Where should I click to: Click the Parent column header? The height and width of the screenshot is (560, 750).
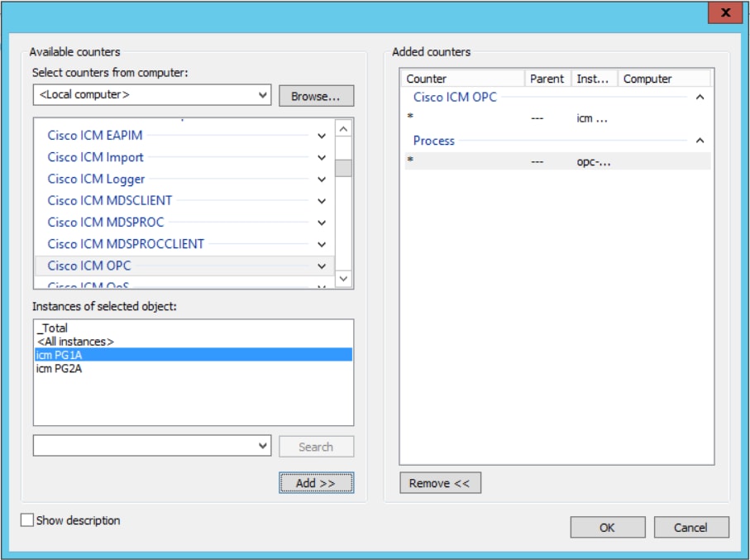click(x=548, y=79)
